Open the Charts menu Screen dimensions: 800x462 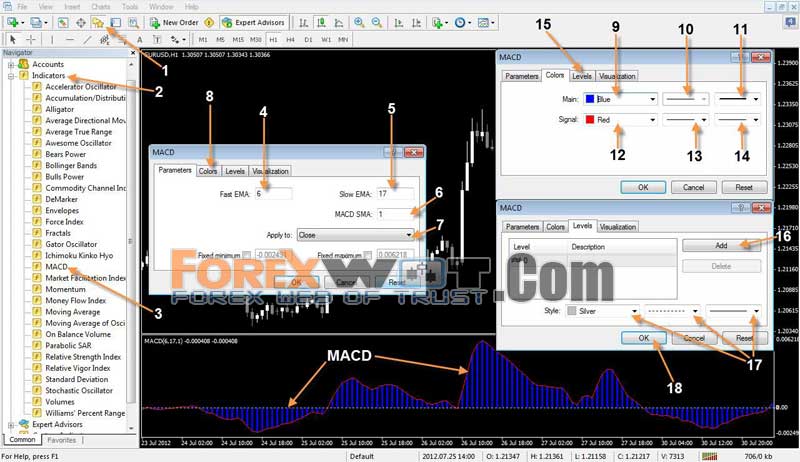tap(101, 7)
